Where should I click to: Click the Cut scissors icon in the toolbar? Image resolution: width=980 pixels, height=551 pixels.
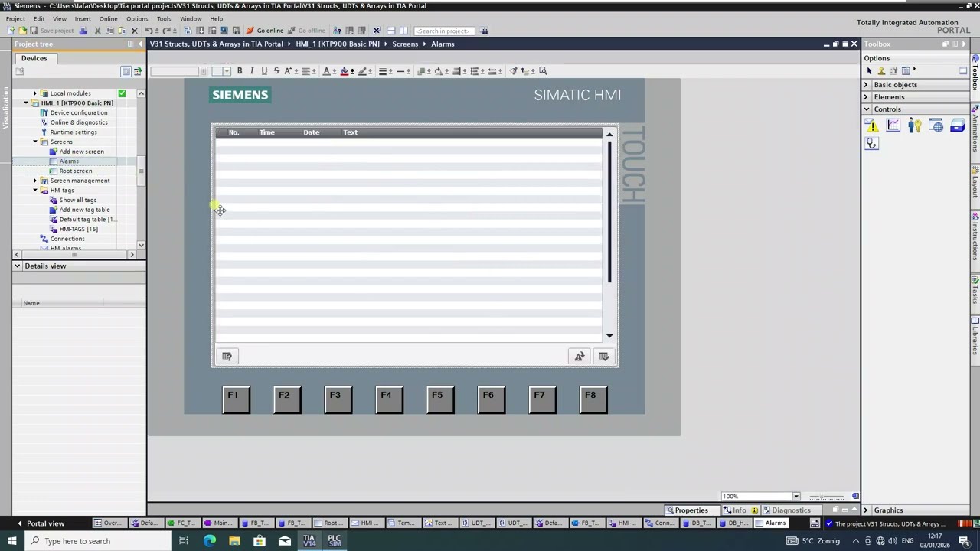tap(97, 31)
